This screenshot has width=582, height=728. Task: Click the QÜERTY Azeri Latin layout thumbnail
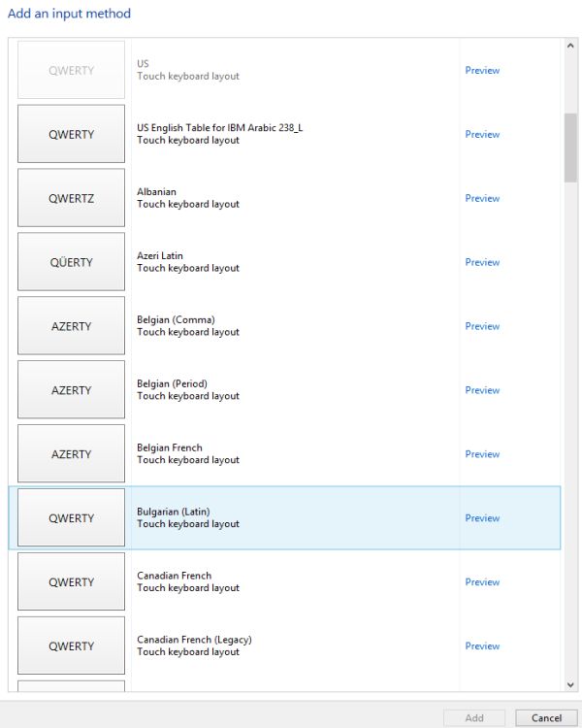[x=72, y=262]
